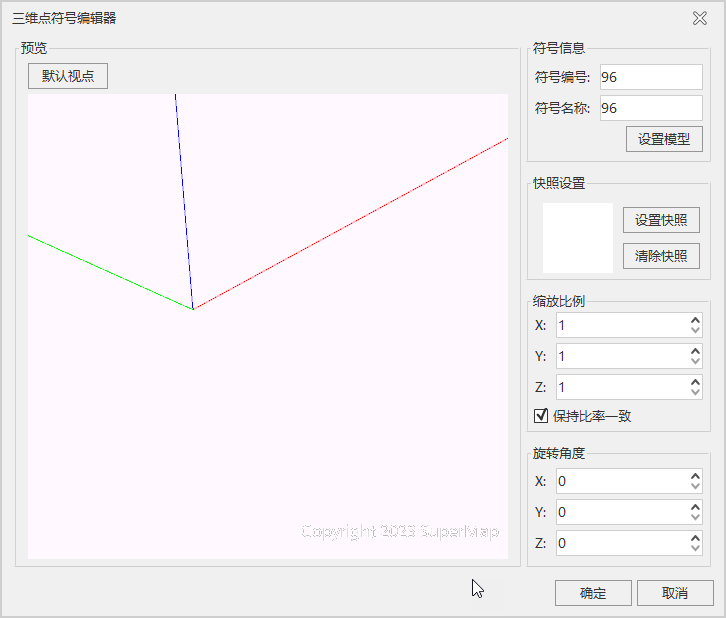
Task: Toggle the 保持比率一致 checkbox
Action: [541, 416]
